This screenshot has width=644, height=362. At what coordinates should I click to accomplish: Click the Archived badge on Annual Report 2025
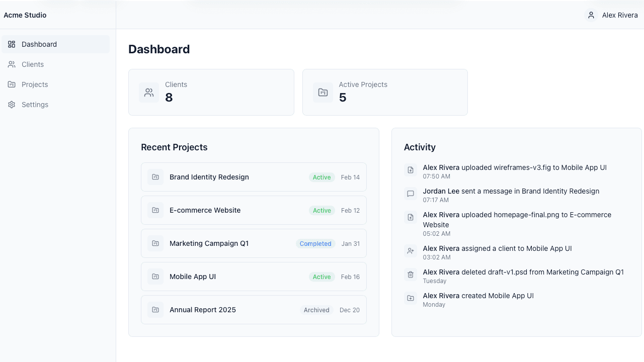click(316, 310)
